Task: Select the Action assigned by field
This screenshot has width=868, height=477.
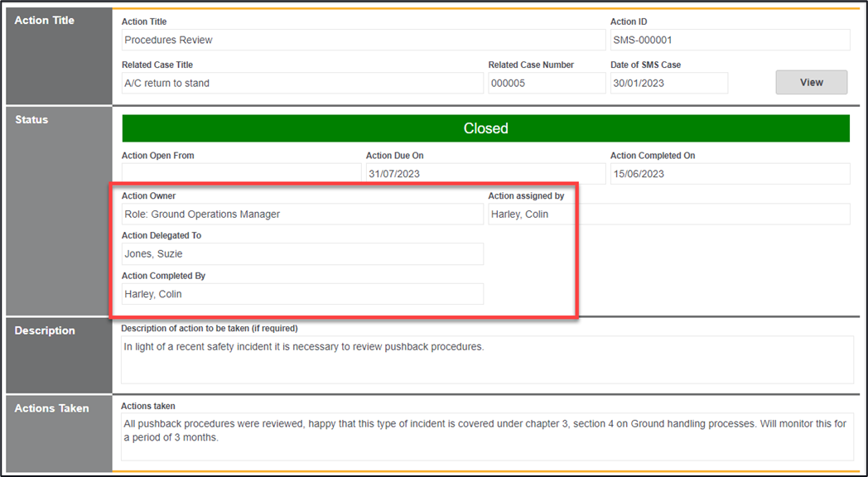Action: click(668, 214)
